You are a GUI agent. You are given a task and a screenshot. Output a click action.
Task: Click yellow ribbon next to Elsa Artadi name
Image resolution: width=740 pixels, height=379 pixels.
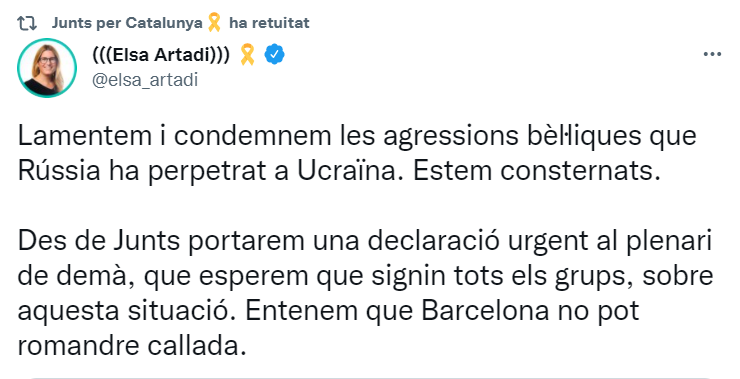[x=247, y=54]
